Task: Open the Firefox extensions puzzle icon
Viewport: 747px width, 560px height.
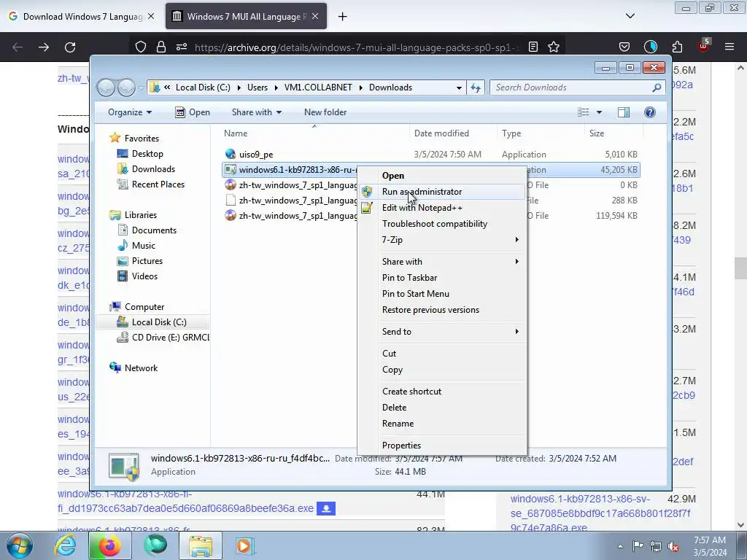Action: pos(677,47)
